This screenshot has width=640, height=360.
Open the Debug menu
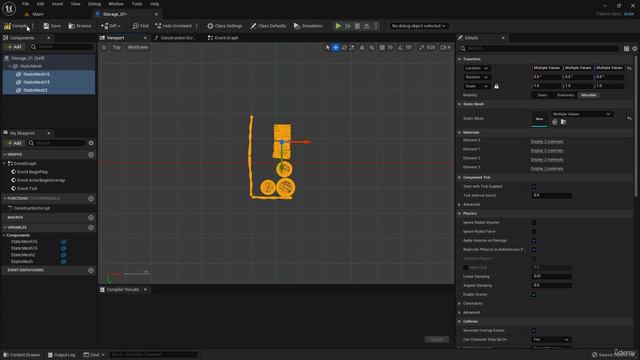[x=94, y=4]
